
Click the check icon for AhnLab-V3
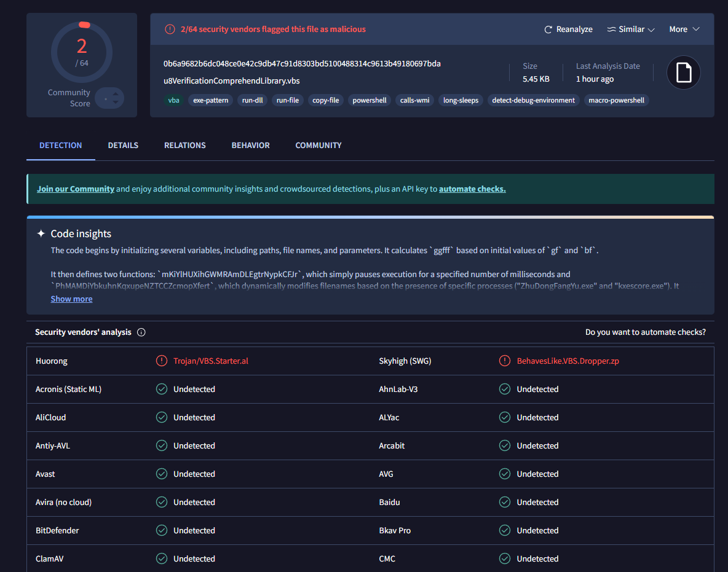pos(505,390)
